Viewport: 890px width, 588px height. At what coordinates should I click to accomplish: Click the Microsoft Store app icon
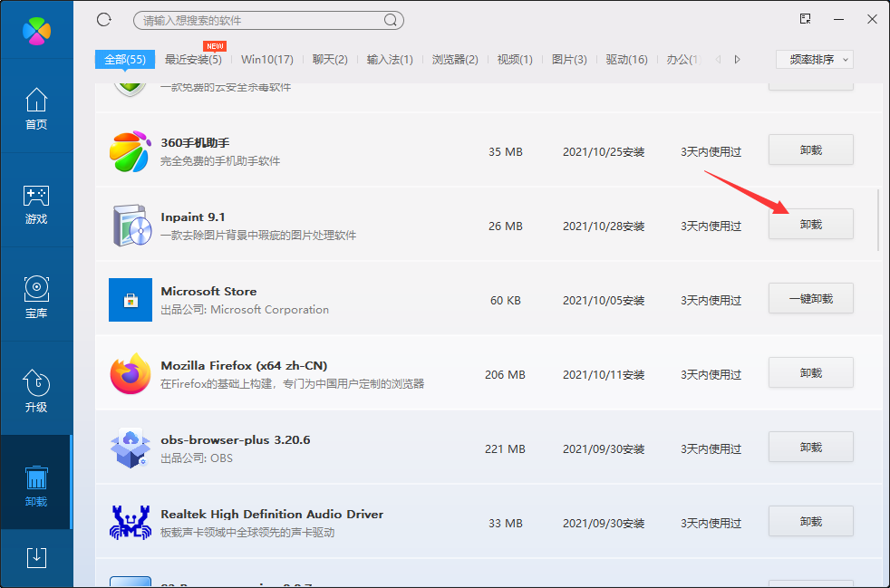click(131, 300)
